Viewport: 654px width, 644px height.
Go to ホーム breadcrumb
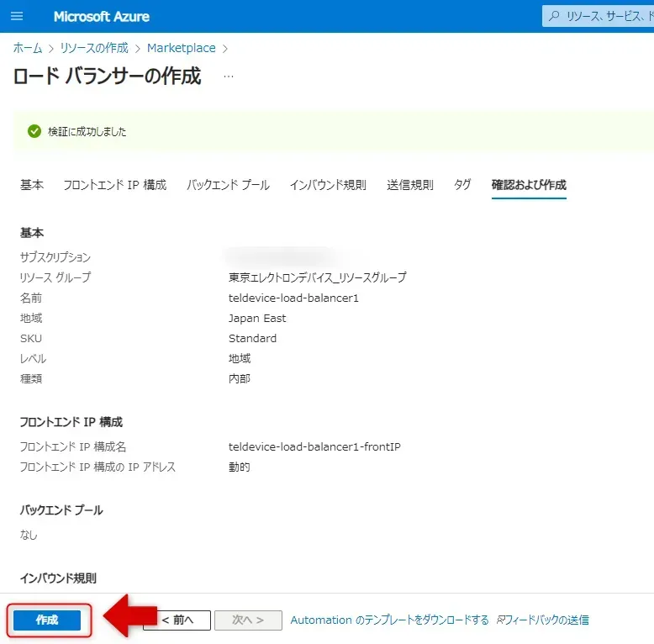tap(28, 48)
